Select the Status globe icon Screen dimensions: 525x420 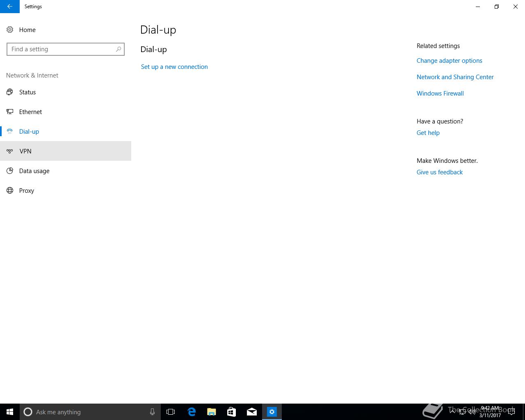(x=10, y=92)
